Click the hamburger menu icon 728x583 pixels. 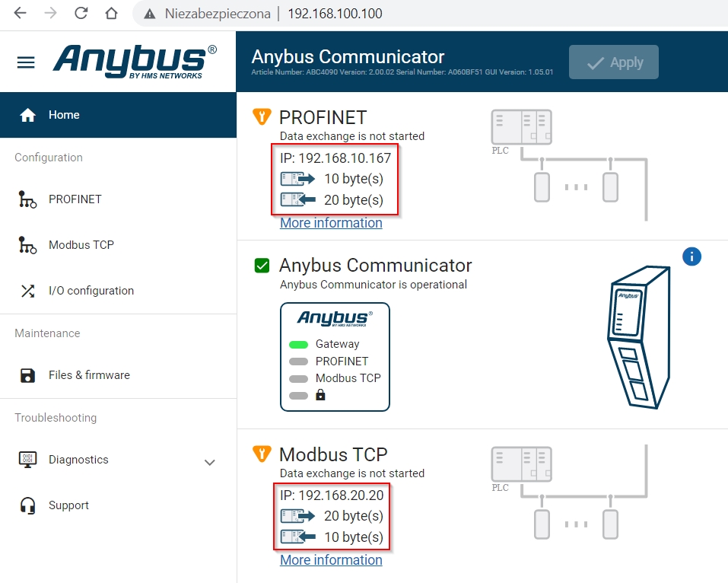click(x=26, y=62)
